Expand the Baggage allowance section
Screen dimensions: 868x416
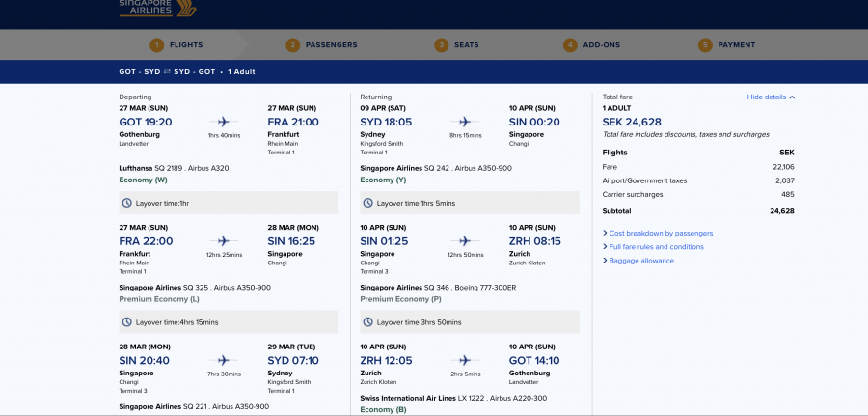[x=641, y=260]
